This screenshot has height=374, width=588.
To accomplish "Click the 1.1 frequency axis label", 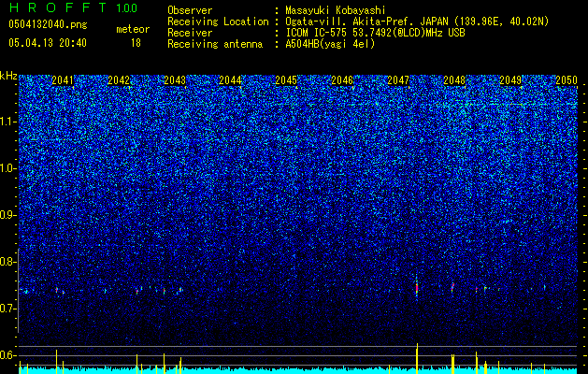I will click(x=8, y=122).
